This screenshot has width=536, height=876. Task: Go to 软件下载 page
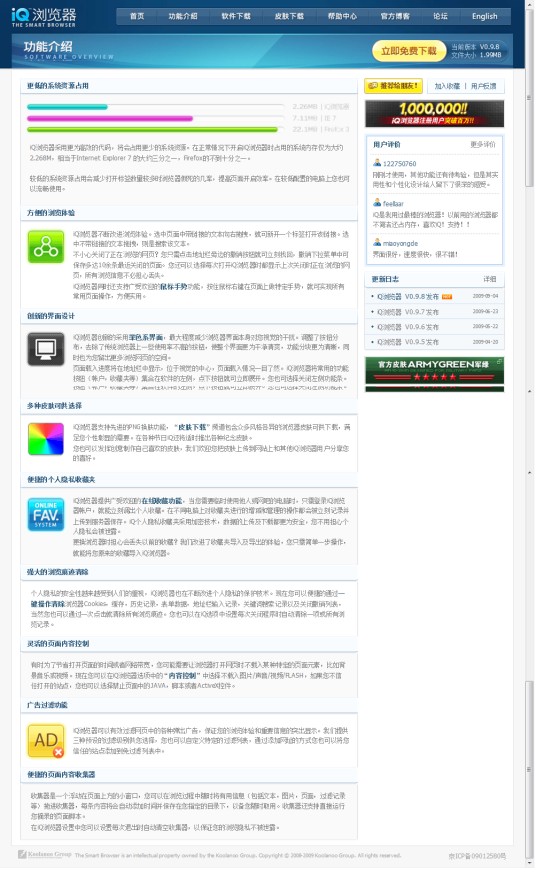236,16
